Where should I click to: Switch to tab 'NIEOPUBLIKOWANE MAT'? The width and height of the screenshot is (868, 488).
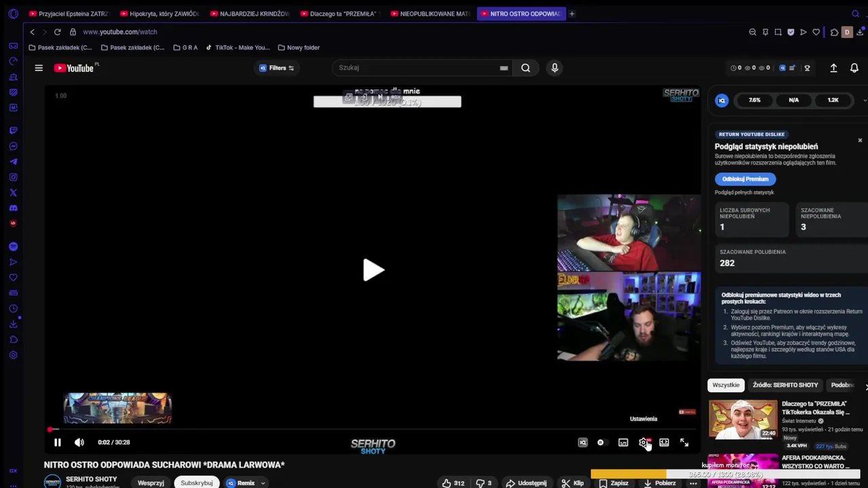pos(430,14)
